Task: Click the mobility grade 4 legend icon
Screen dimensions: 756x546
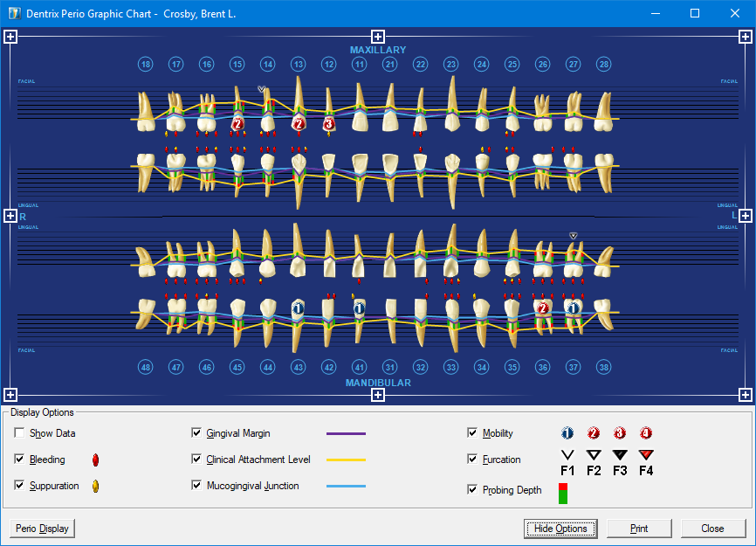Action: [645, 433]
